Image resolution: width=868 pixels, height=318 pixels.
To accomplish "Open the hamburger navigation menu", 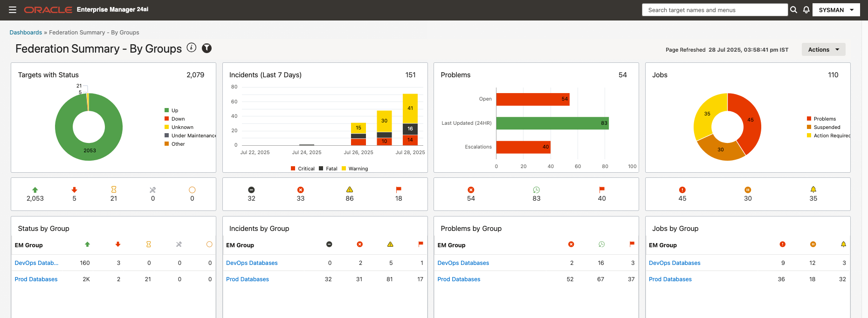I will click(x=13, y=10).
